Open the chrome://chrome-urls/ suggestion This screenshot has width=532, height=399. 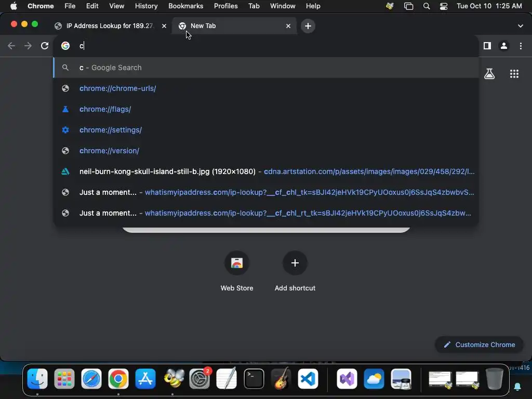(266, 88)
